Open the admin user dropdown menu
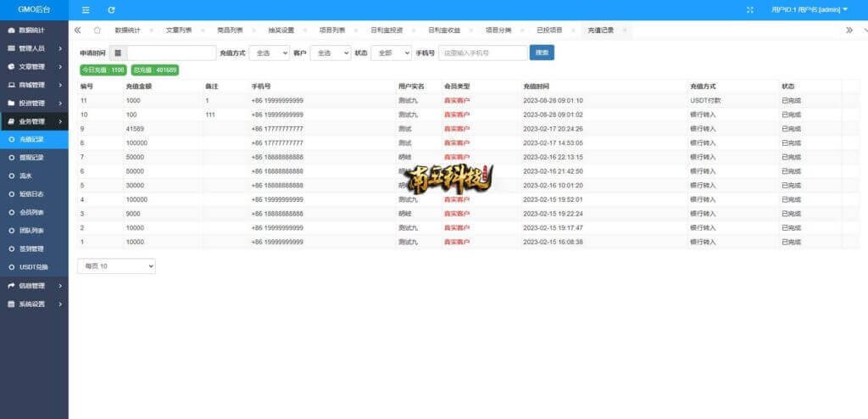This screenshot has height=419, width=868. [x=809, y=10]
